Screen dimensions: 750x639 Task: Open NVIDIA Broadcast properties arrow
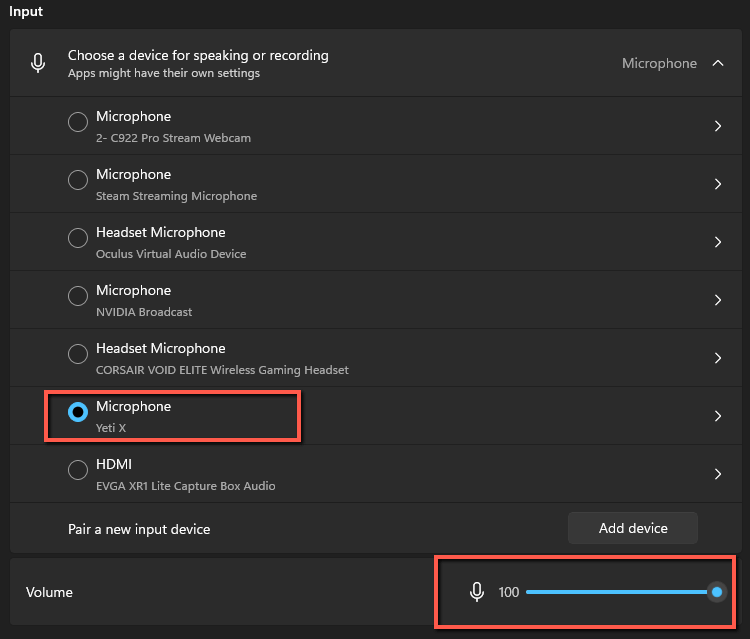[x=718, y=300]
